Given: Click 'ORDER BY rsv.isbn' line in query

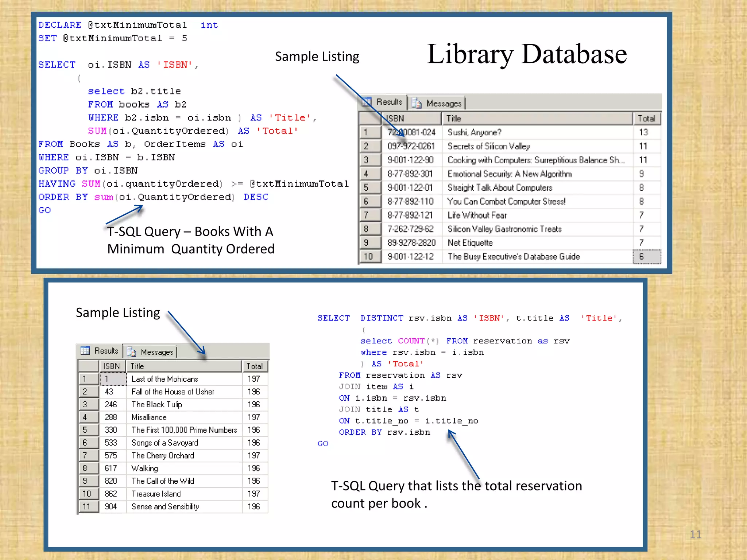Looking at the screenshot, I should 384,432.
